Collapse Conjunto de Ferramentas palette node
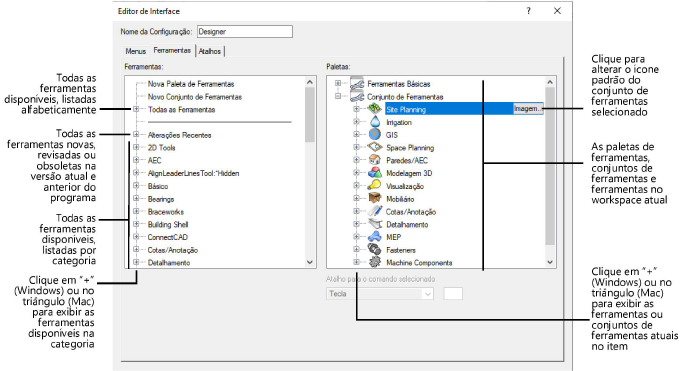 point(338,96)
